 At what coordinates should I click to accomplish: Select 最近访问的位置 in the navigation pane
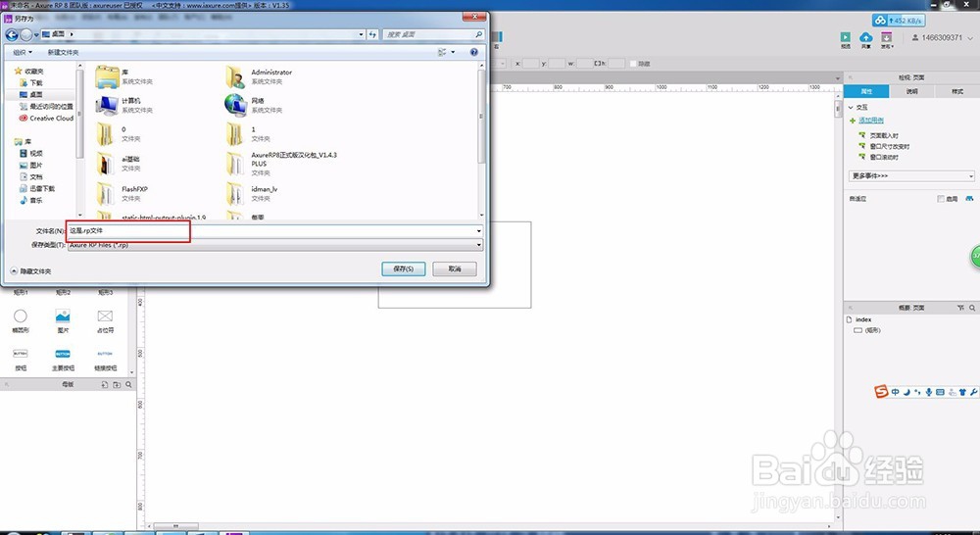[46, 106]
